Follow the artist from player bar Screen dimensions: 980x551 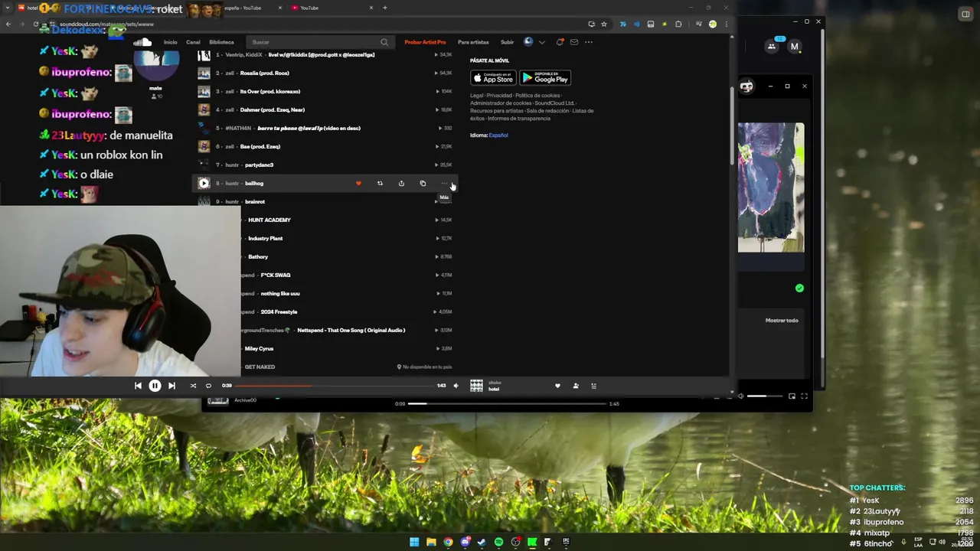[x=576, y=386]
